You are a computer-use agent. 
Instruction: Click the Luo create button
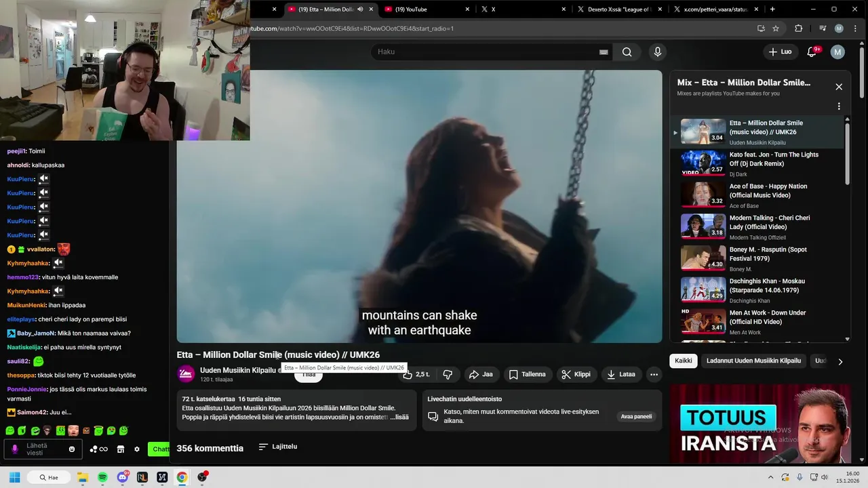point(780,52)
